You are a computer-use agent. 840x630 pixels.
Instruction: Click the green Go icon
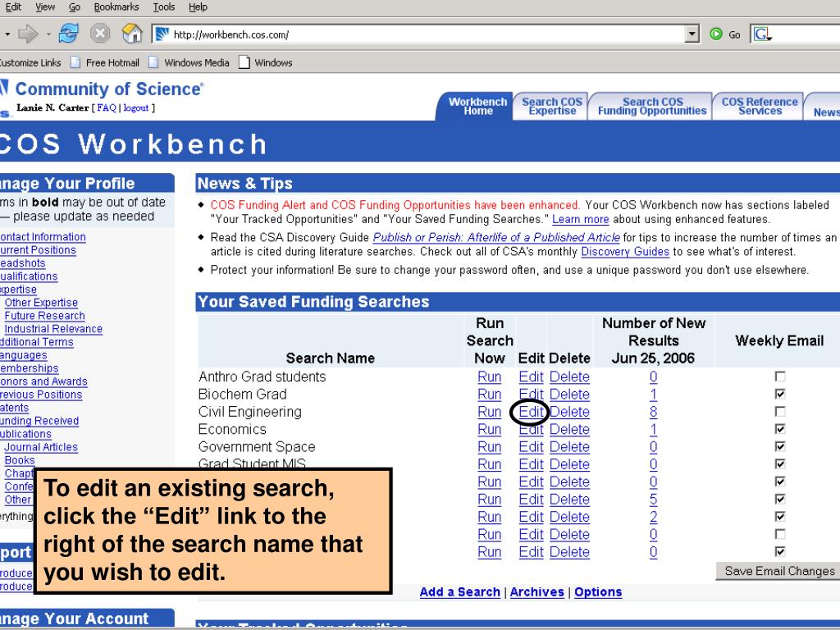[715, 34]
